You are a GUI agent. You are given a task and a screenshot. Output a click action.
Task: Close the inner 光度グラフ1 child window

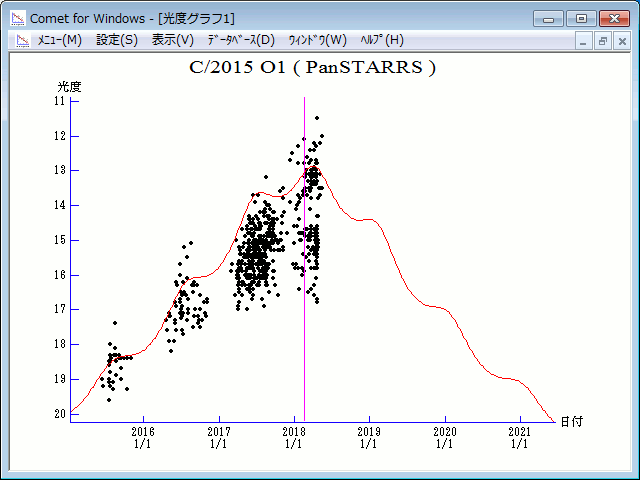pos(621,41)
